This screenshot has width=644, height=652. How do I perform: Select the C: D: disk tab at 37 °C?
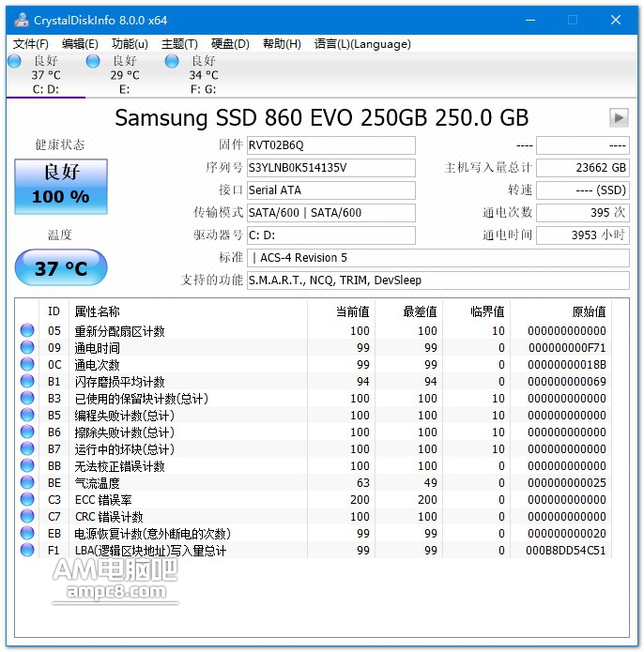click(x=46, y=75)
